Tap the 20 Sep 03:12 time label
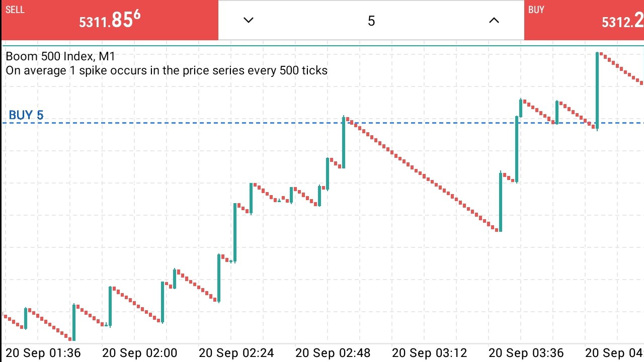Viewport: 644px width, 362px height. click(x=430, y=353)
